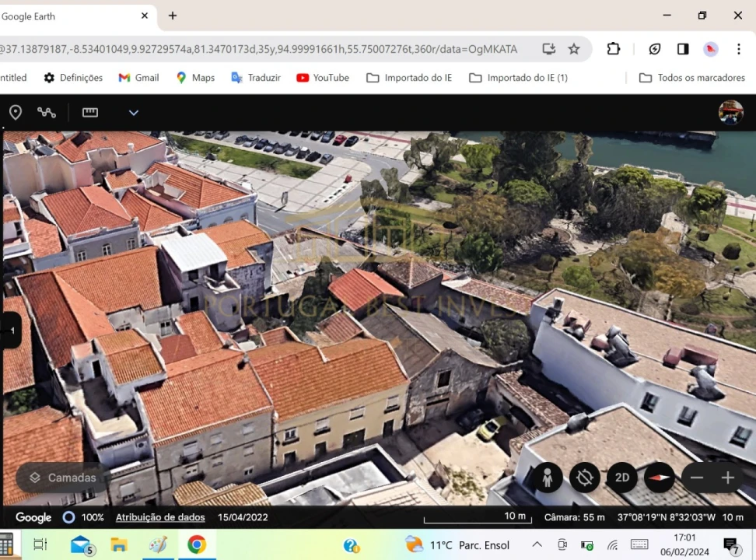Open the Earth profile avatar icon
756x560 pixels.
[730, 112]
